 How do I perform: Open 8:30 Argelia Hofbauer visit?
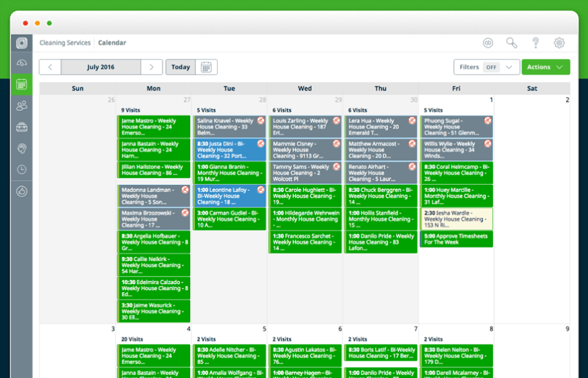(154, 242)
